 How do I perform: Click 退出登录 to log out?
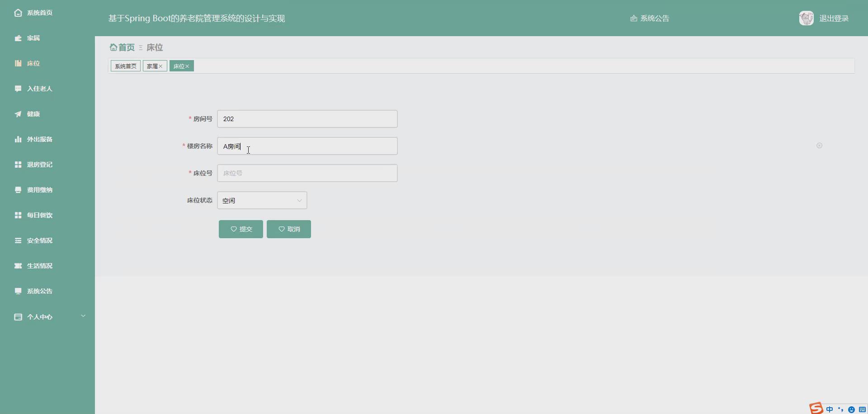[x=834, y=19]
